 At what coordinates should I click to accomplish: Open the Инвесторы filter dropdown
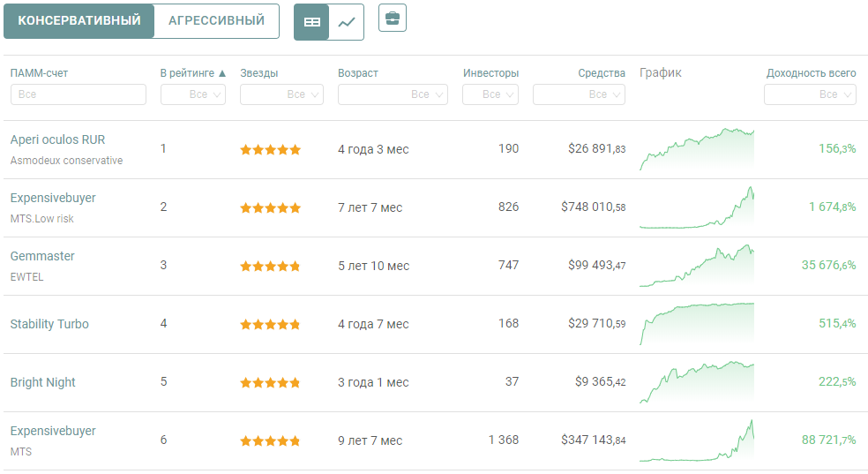point(490,94)
